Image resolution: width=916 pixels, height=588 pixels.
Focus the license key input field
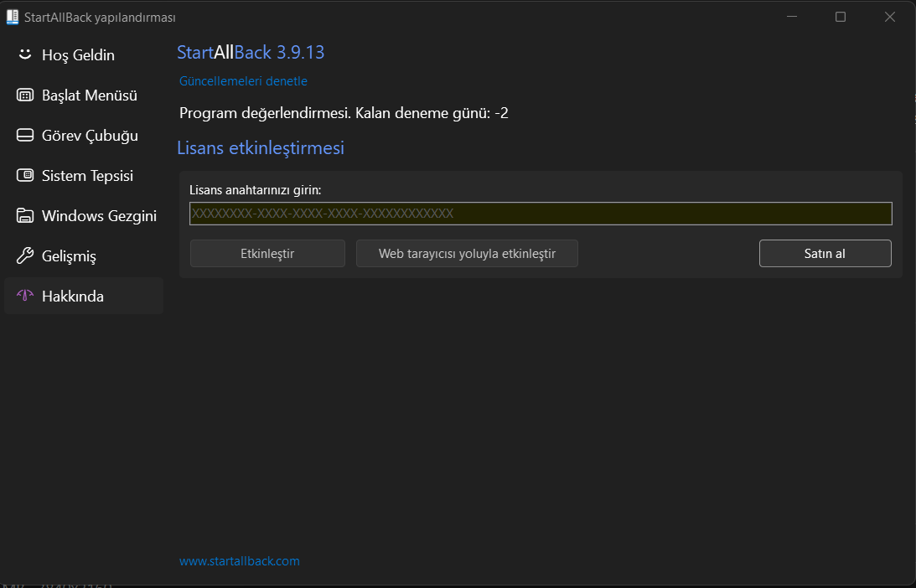[x=541, y=213]
